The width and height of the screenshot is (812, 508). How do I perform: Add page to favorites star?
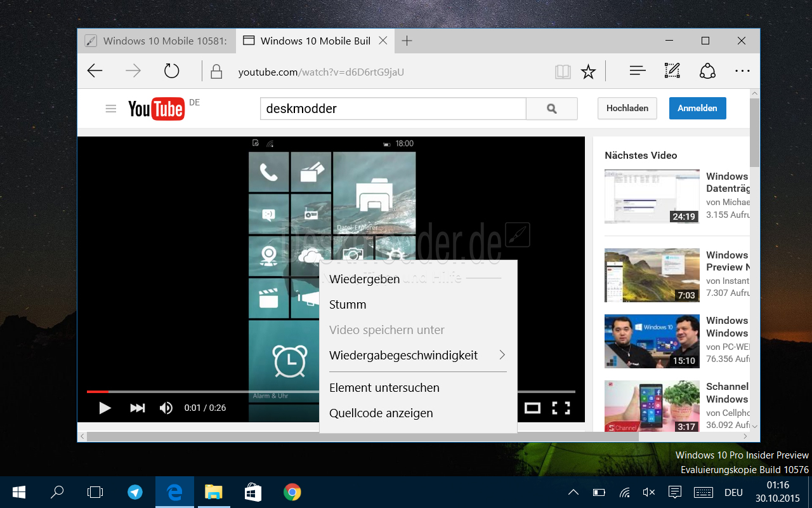click(589, 72)
